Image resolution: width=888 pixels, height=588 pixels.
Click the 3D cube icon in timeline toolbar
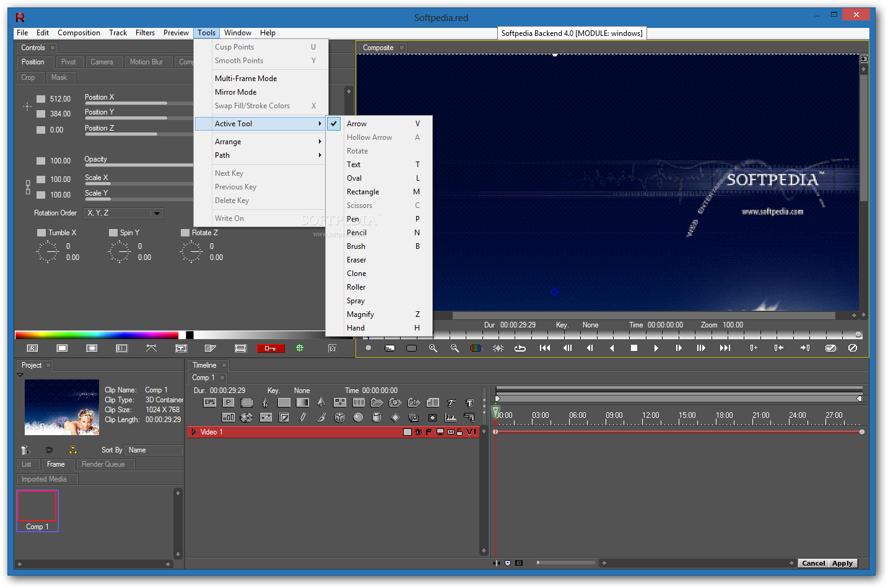pyautogui.click(x=339, y=417)
